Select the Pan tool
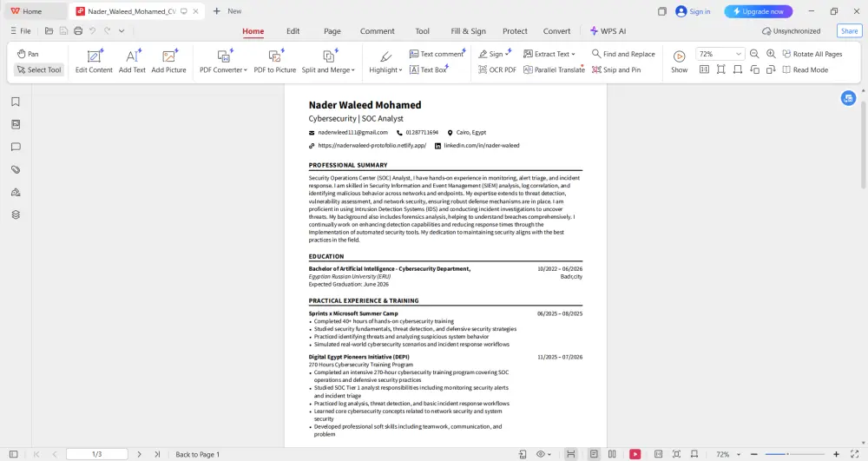This screenshot has height=461, width=868. [28, 54]
